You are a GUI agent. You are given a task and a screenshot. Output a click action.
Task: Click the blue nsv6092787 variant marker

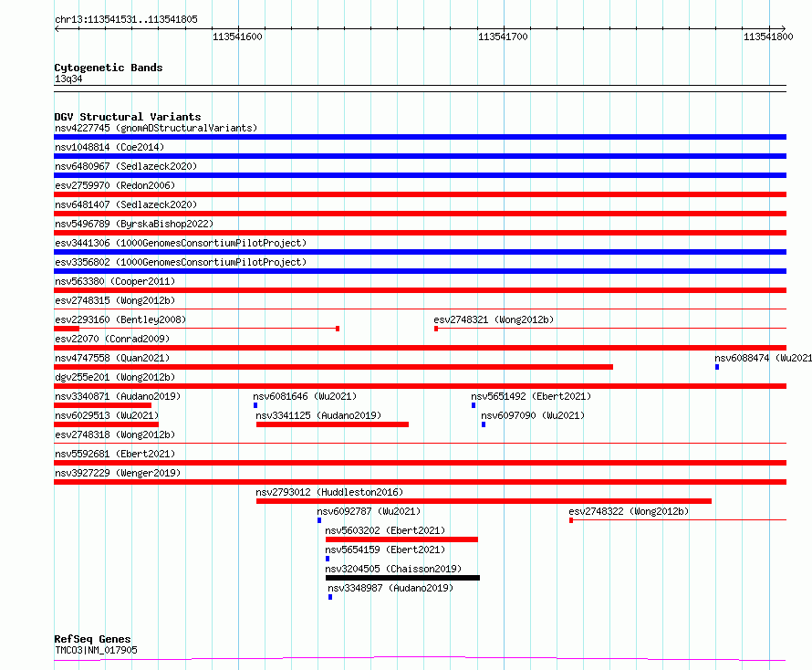tap(319, 520)
